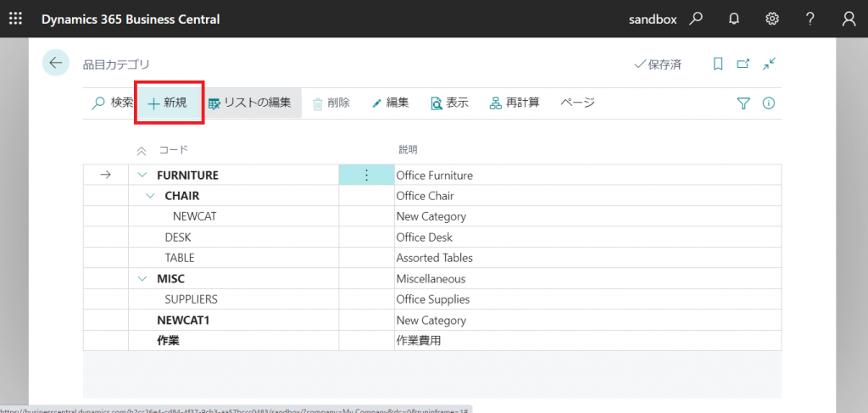This screenshot has width=868, height=413.
Task: Click the 再計算 button
Action: (515, 103)
